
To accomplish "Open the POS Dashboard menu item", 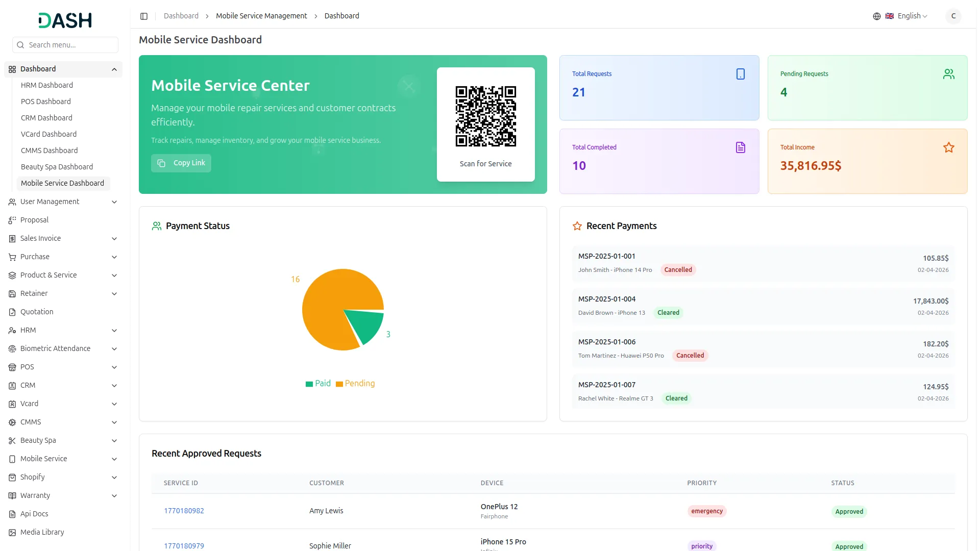I will 46,102.
